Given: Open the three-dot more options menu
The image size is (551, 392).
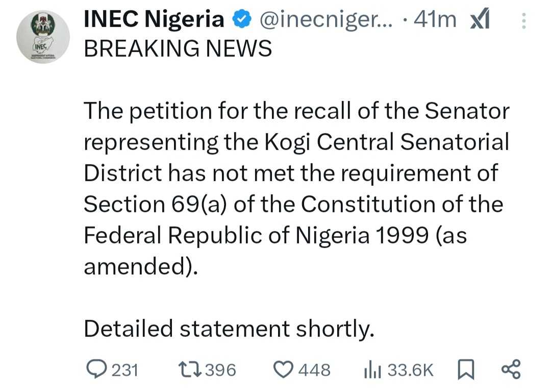Looking at the screenshot, I should coord(525,21).
